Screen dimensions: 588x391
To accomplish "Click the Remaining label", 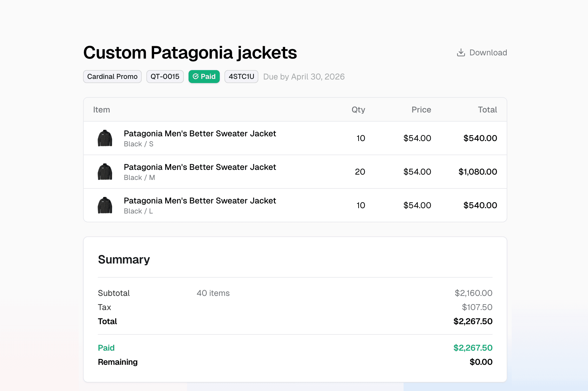I will tap(118, 362).
